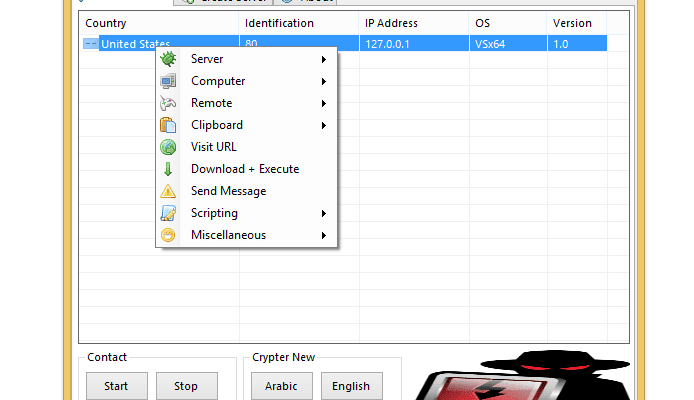
Task: Choose Send Message menu entry
Action: [228, 191]
